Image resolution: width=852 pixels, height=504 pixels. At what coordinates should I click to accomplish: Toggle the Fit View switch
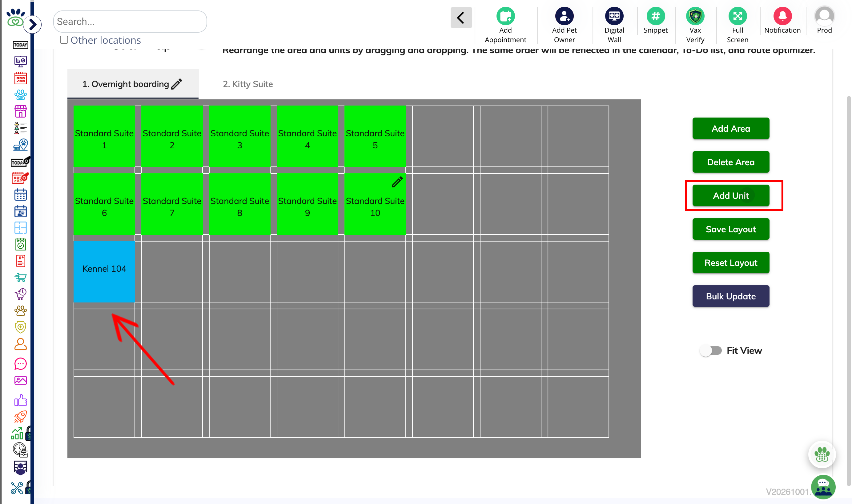pos(711,350)
